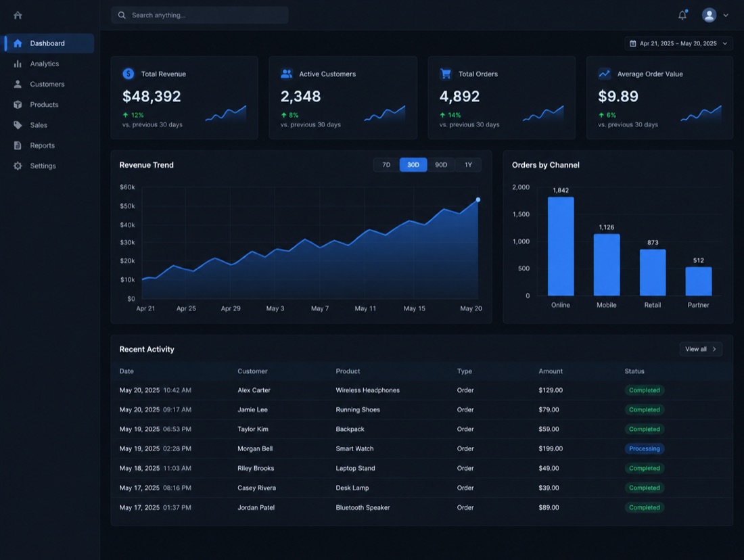
Task: Open the account menu chevron beside avatar
Action: coord(726,15)
